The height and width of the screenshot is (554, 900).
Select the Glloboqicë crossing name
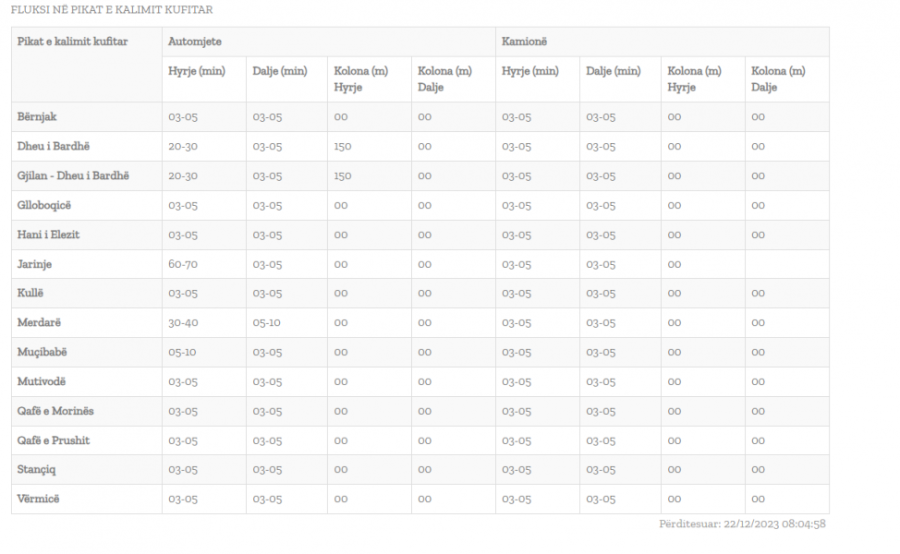(45, 205)
